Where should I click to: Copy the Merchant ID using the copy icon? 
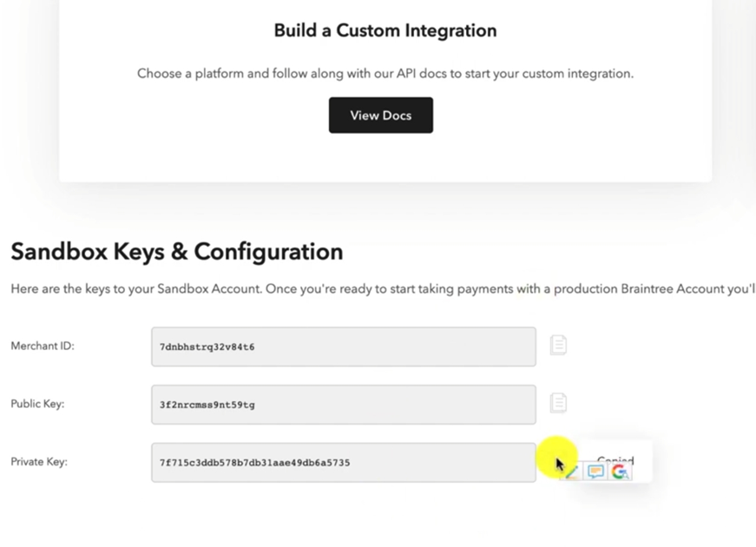(558, 344)
